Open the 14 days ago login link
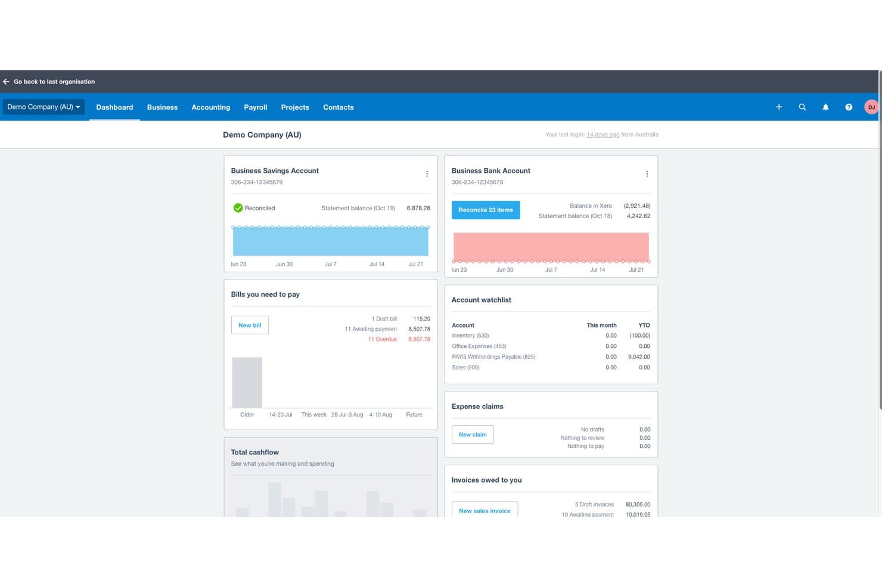This screenshot has height=588, width=882. coord(603,135)
